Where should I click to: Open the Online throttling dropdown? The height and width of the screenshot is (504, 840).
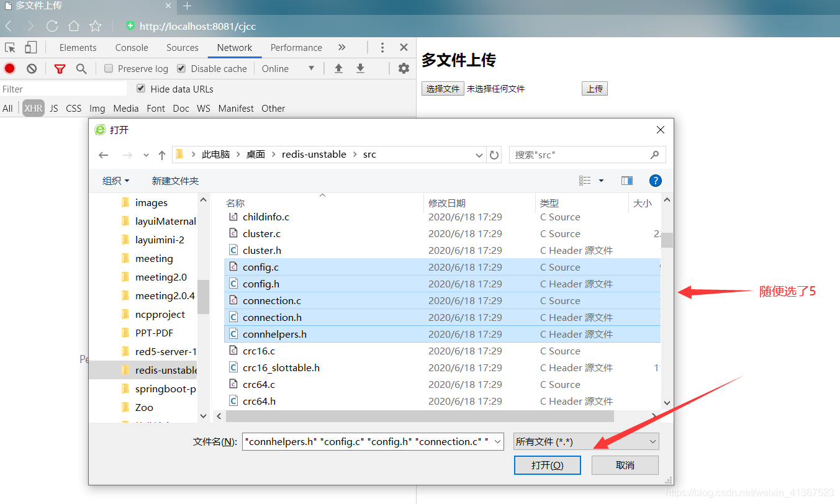288,68
